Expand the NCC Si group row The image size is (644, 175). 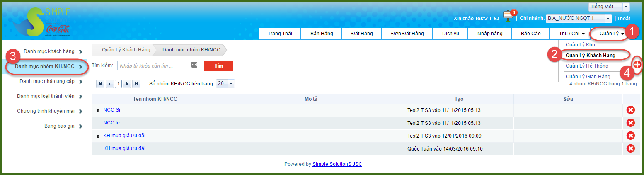click(98, 110)
